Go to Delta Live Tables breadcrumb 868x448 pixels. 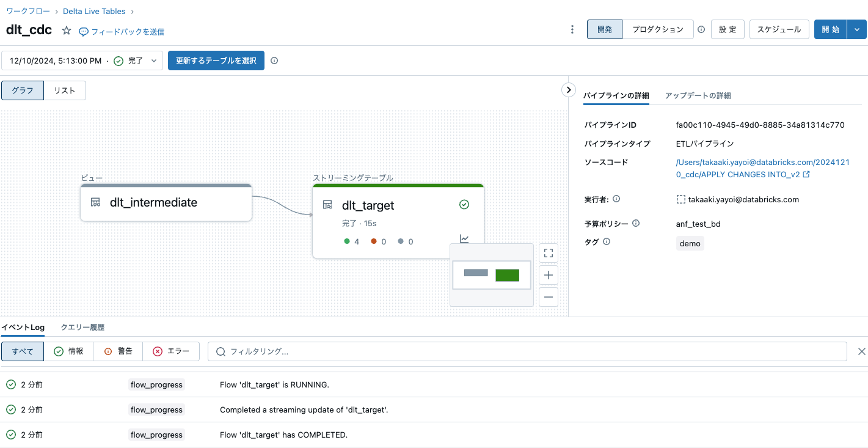[x=93, y=12]
